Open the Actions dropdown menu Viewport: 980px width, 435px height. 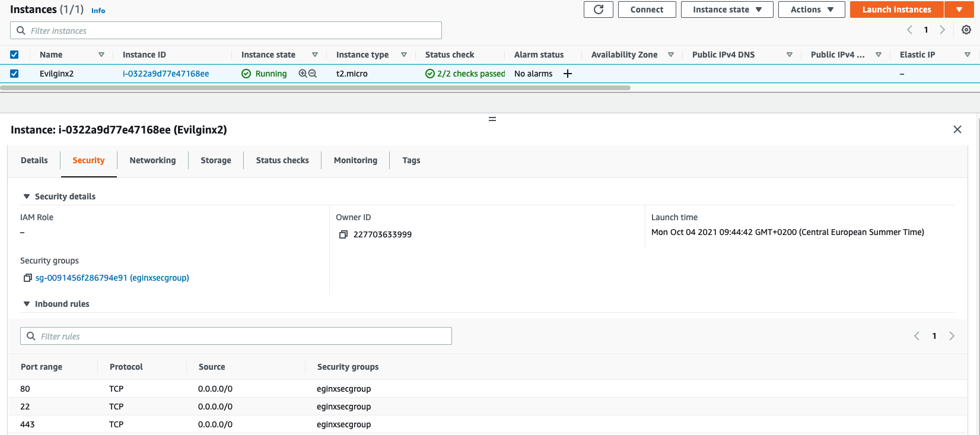point(811,9)
